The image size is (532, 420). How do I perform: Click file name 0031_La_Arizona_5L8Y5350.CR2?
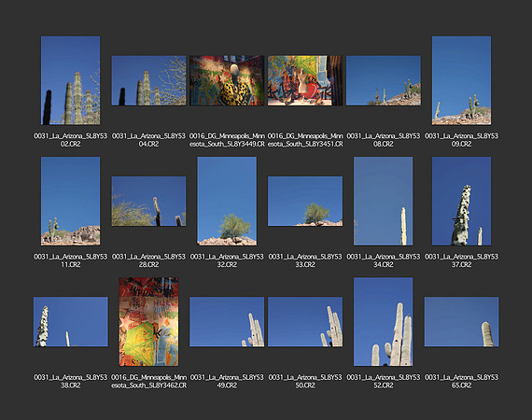click(x=305, y=381)
